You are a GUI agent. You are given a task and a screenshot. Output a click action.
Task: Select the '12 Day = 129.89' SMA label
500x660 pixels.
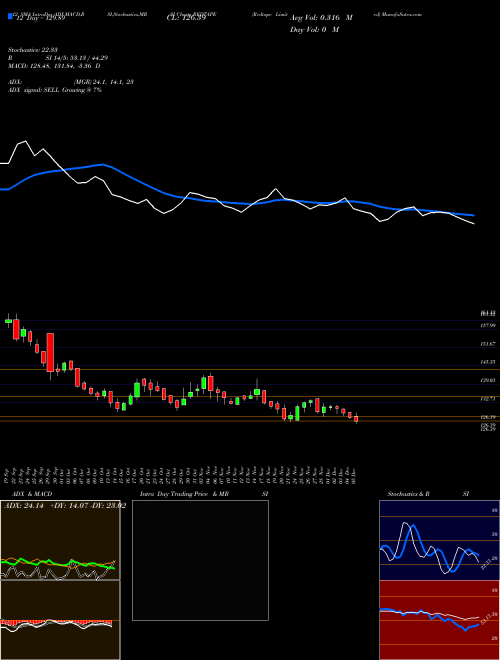point(40,19)
